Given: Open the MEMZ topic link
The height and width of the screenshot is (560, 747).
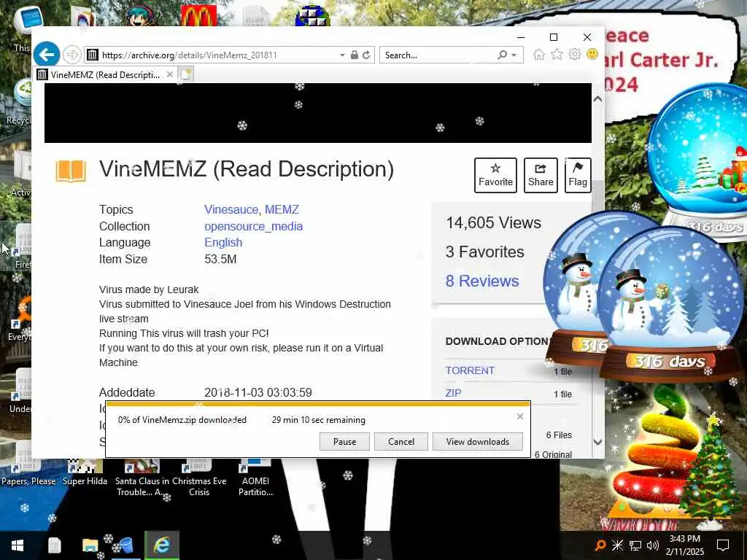Looking at the screenshot, I should (x=282, y=209).
